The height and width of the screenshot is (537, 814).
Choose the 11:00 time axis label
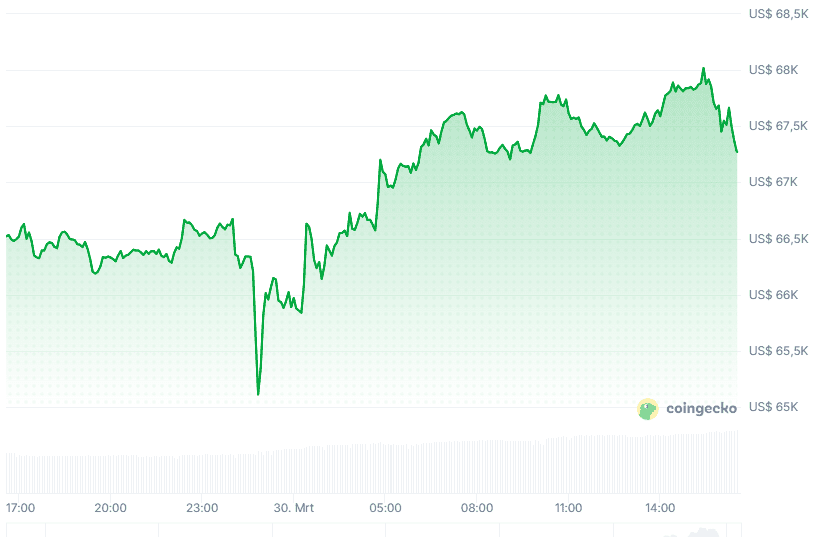pos(568,508)
